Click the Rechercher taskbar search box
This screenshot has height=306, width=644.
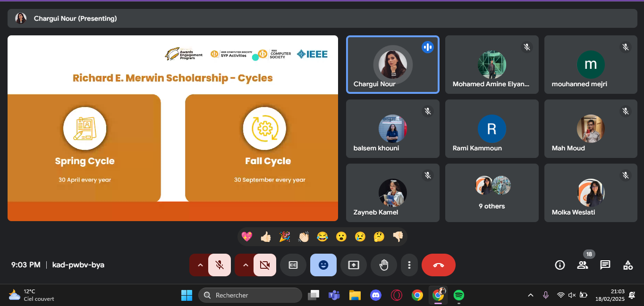(x=250, y=295)
